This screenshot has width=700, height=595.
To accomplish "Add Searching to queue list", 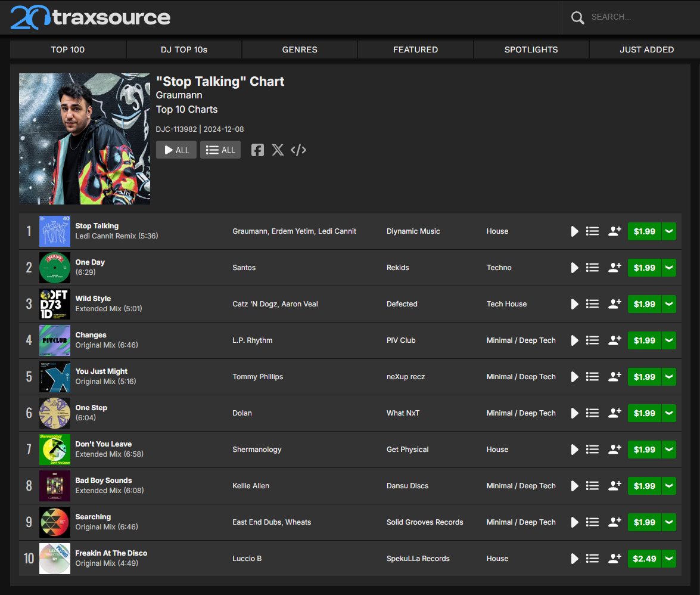I will [x=592, y=522].
